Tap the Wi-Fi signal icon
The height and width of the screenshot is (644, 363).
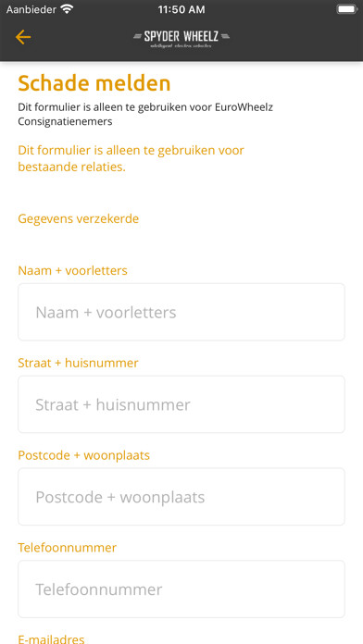pyautogui.click(x=66, y=9)
